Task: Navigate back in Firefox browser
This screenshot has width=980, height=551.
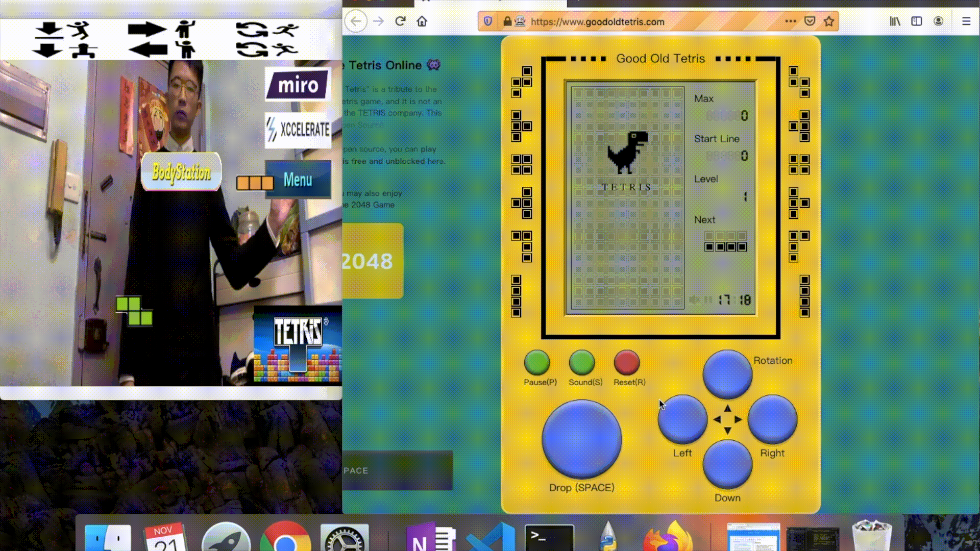Action: (x=356, y=21)
